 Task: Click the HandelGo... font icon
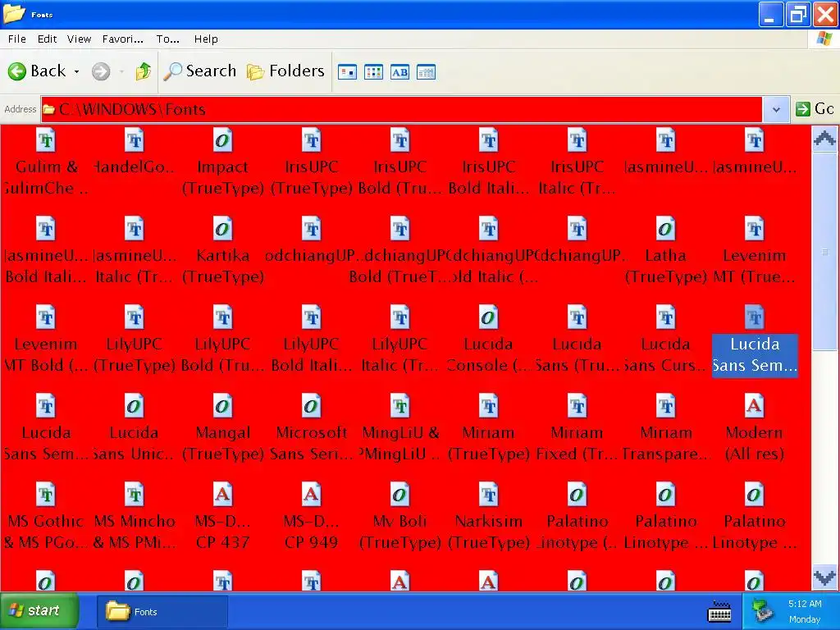coord(134,141)
